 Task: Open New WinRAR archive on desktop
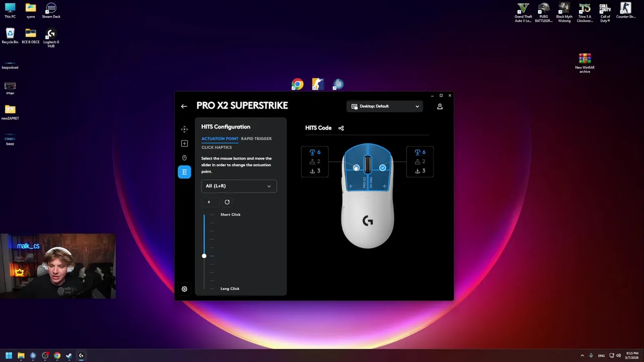pos(585,63)
